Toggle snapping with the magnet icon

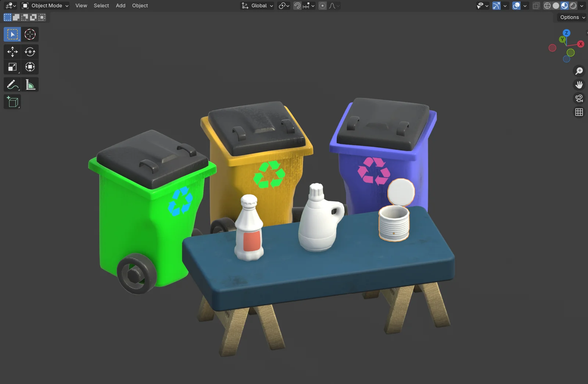(297, 6)
